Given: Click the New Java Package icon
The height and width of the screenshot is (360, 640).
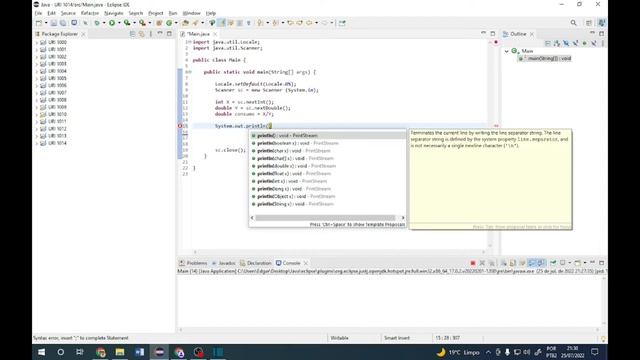Looking at the screenshot, I should click(159, 23).
